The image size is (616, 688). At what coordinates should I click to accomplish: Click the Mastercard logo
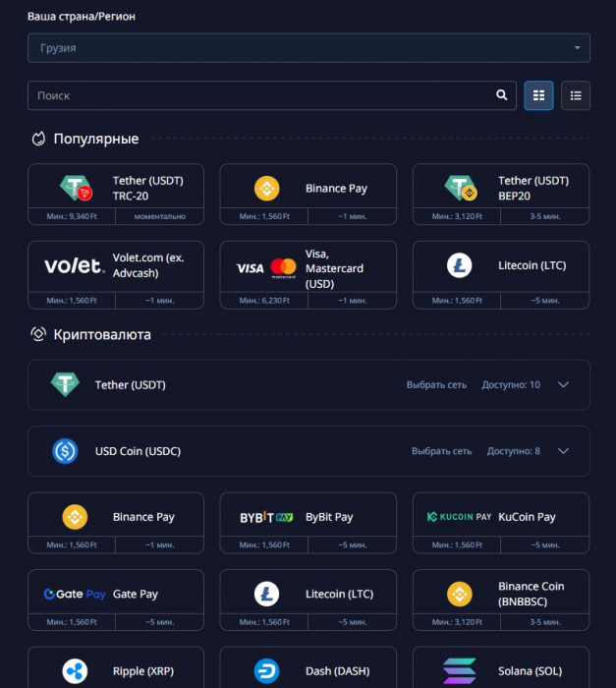tap(283, 268)
